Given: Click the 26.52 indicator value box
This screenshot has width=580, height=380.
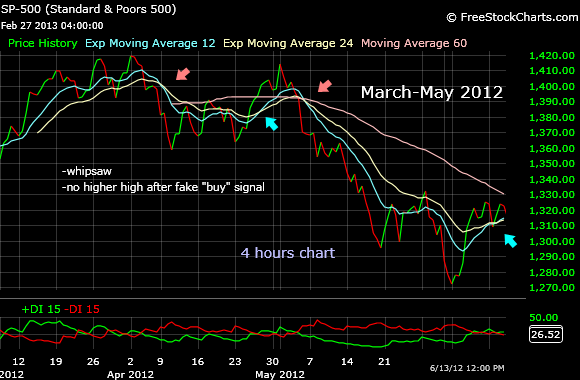Looking at the screenshot, I should click(546, 334).
